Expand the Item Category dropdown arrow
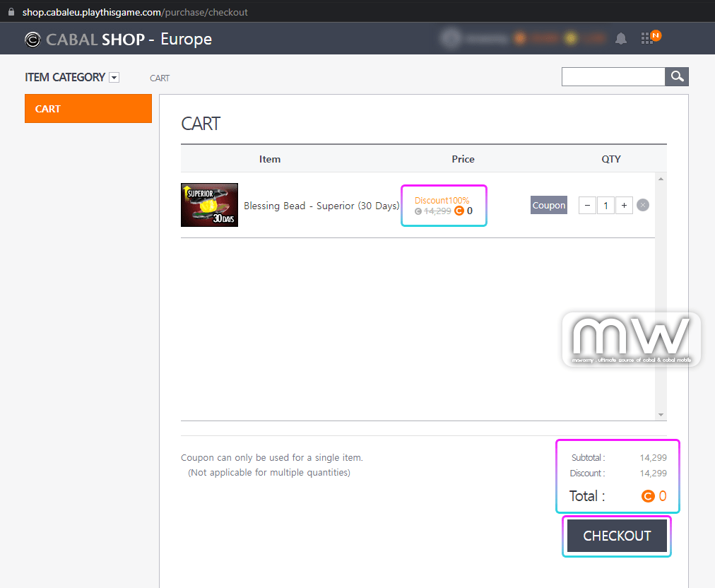Viewport: 715px width, 588px height. (x=114, y=78)
